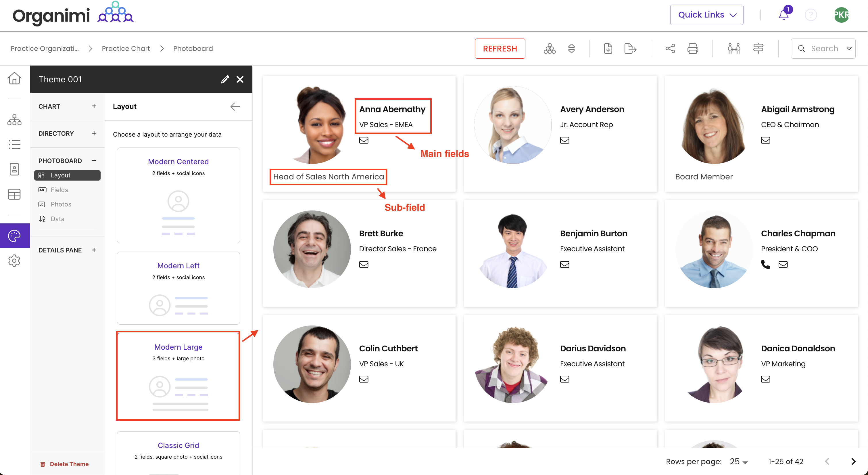Edit the Theme 001 name with pencil
Viewport: 868px width, 475px height.
[x=225, y=79]
